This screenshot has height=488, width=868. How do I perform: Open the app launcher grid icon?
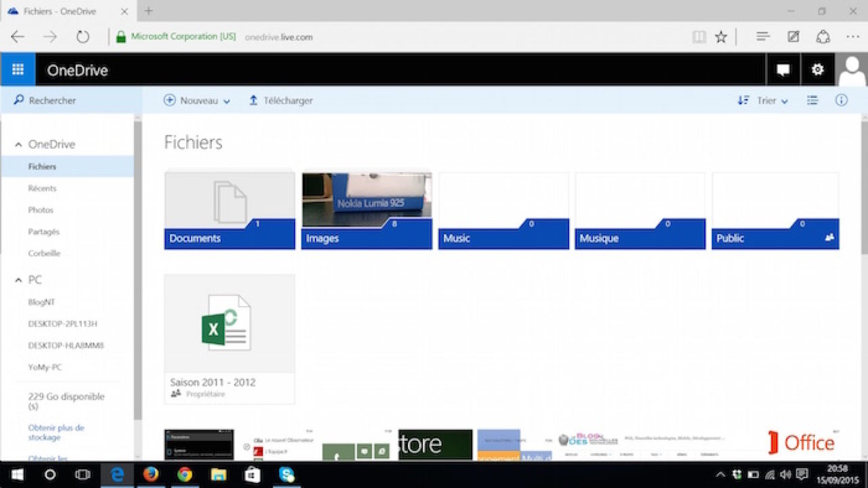[x=18, y=70]
